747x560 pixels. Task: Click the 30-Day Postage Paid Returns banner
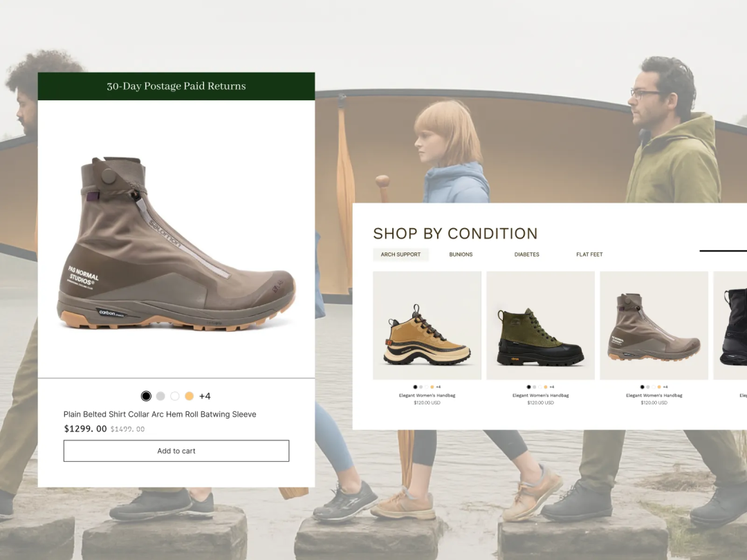[x=176, y=86]
